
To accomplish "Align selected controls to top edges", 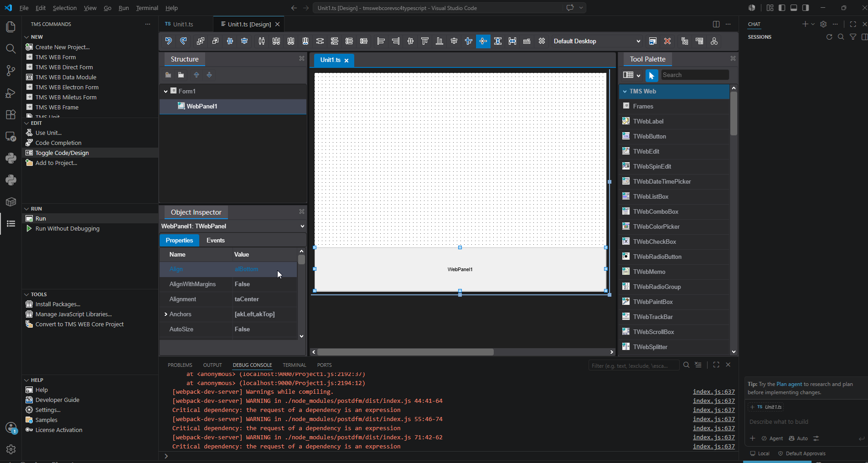I will point(425,41).
